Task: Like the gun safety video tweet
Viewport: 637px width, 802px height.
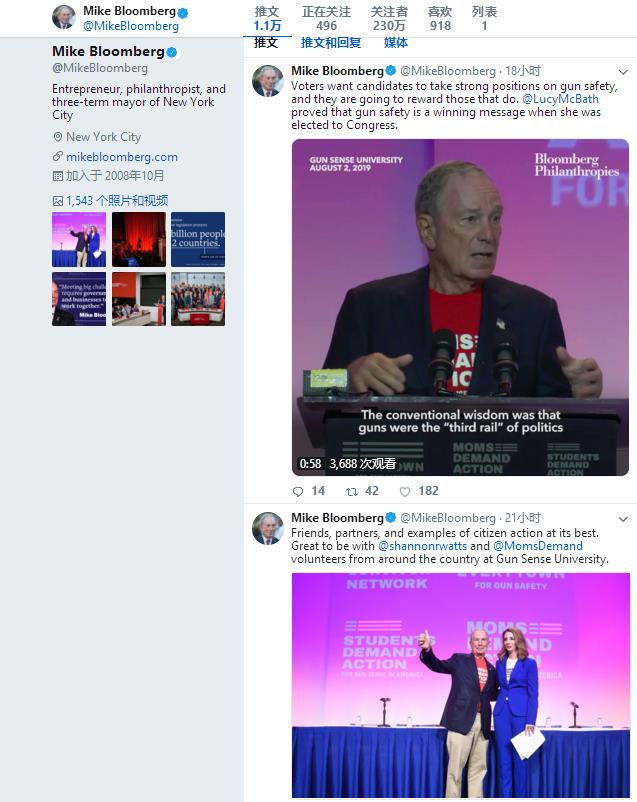Action: (x=405, y=492)
